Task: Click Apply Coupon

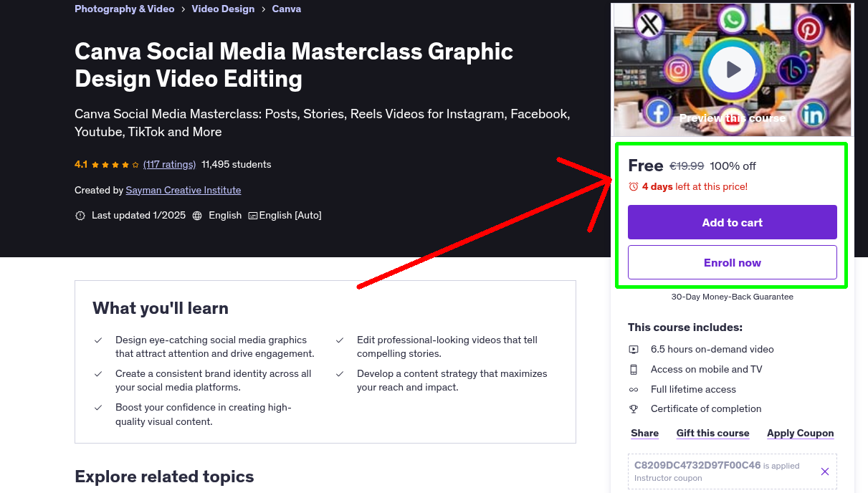Action: coord(801,434)
